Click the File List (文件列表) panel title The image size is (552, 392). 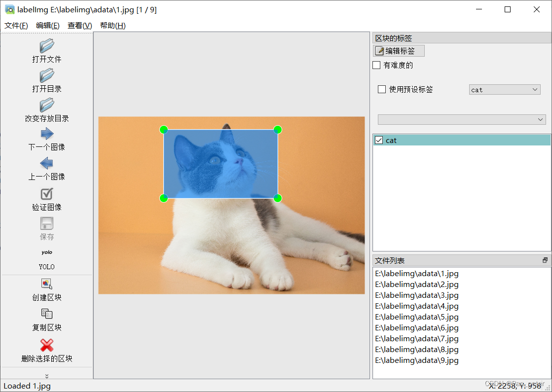(390, 260)
